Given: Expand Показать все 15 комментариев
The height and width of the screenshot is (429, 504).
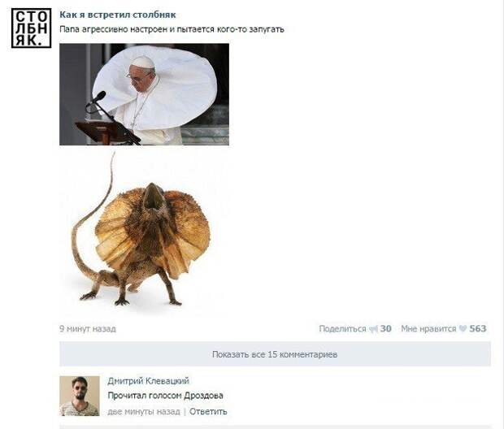Looking at the screenshot, I should (275, 354).
